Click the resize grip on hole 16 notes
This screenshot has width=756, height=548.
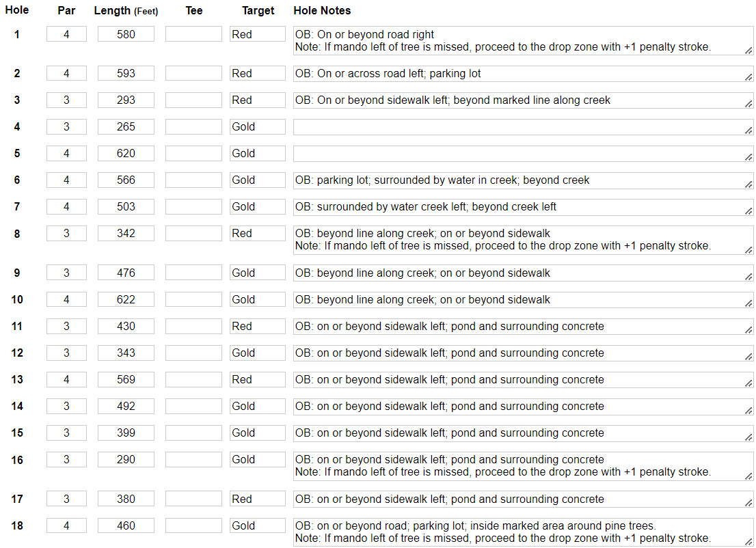(749, 476)
